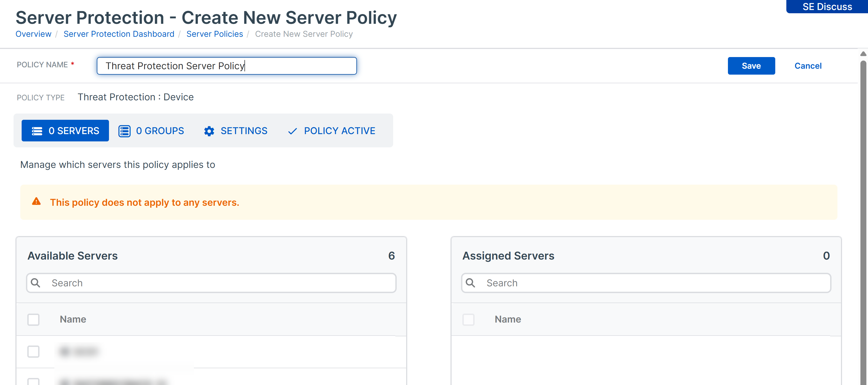Image resolution: width=868 pixels, height=385 pixels.
Task: Cancel creating the server policy
Action: point(808,66)
